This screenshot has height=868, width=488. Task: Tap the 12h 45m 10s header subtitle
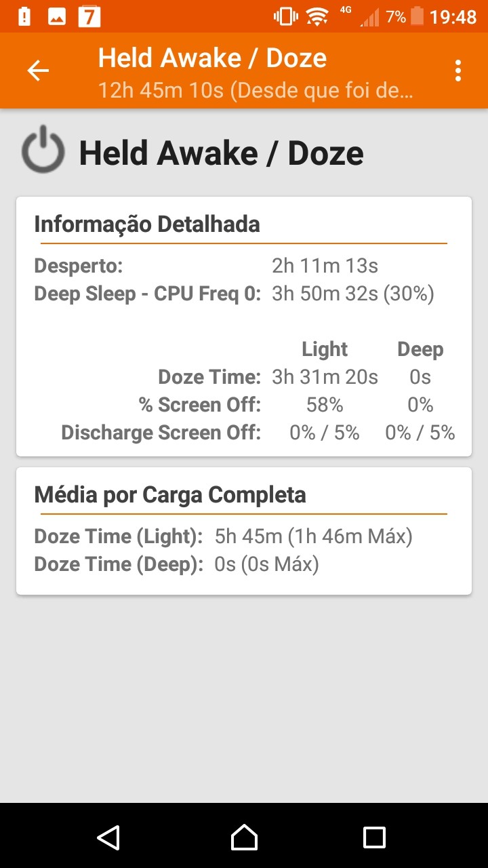tap(255, 90)
